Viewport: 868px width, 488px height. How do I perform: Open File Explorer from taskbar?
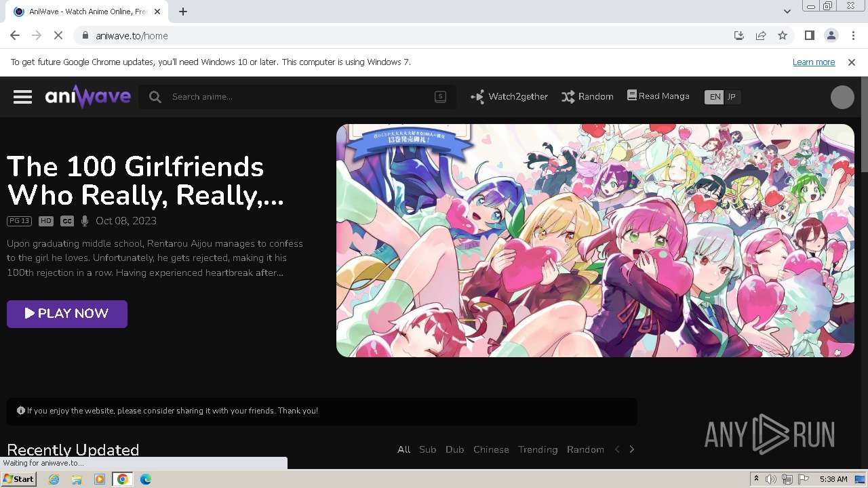77,479
